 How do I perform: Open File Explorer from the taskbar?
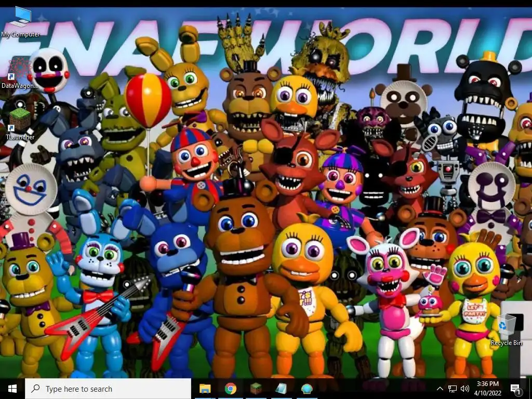(x=205, y=389)
